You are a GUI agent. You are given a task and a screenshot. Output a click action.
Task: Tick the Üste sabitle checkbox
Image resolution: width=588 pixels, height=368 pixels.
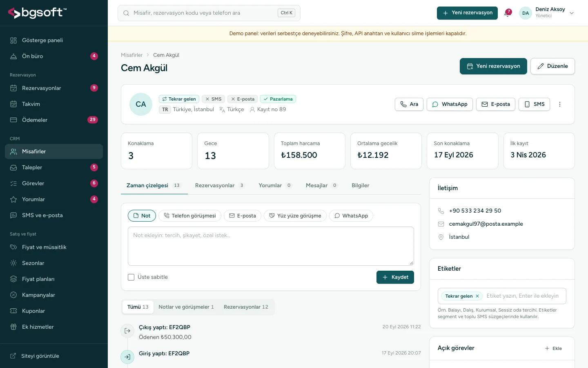point(131,277)
